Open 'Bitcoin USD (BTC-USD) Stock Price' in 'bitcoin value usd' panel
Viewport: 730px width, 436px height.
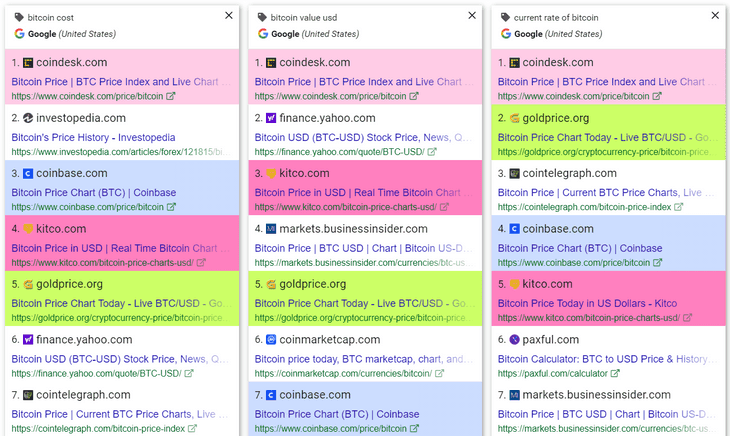pos(363,138)
